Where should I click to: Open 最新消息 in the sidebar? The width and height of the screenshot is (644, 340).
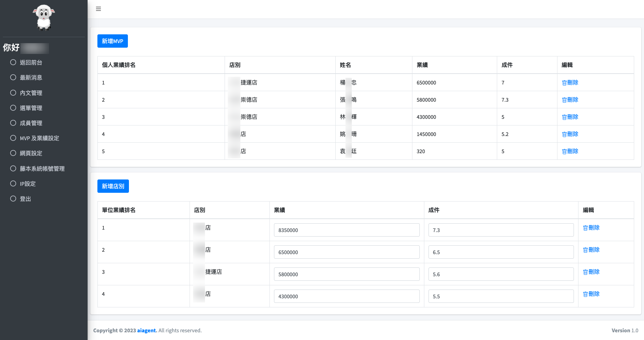click(x=31, y=77)
